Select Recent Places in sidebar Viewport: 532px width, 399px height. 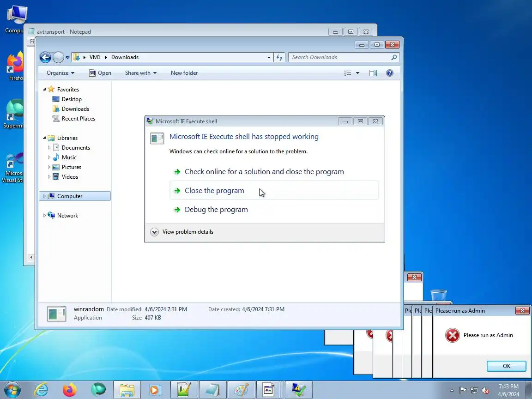tap(79, 118)
